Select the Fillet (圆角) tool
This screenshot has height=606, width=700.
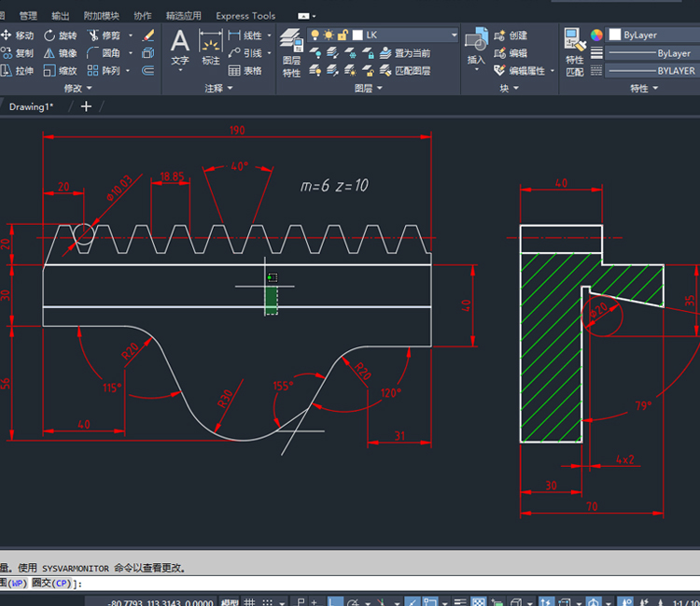coord(104,53)
